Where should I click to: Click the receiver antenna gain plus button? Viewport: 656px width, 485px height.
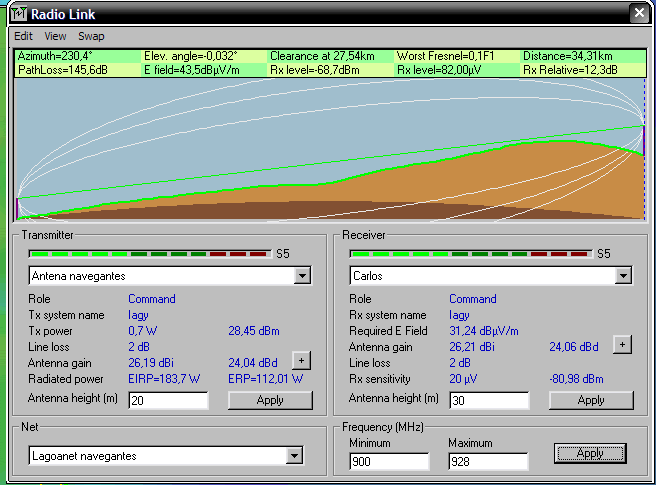pyautogui.click(x=622, y=345)
